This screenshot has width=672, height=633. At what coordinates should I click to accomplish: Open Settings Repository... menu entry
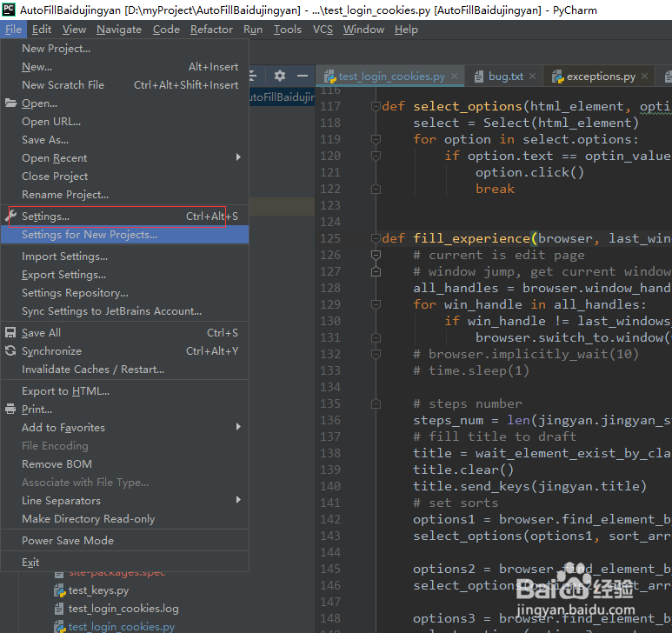[124, 293]
